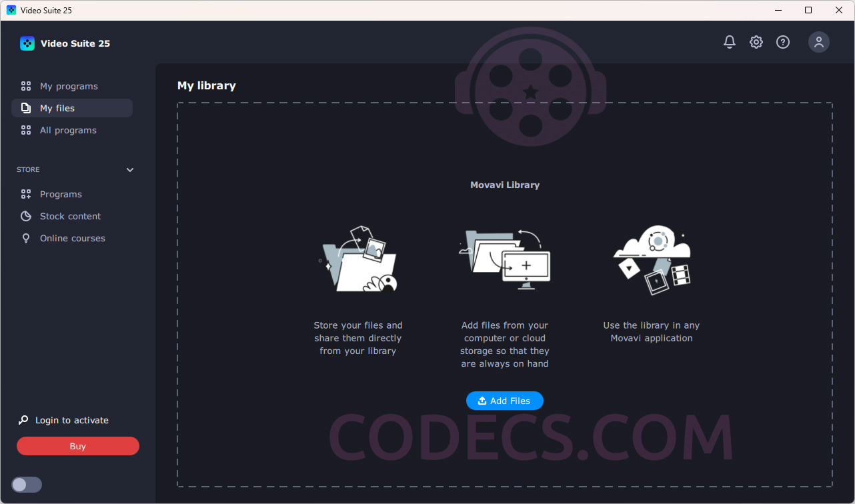Click the cloud library illustration

click(652, 259)
